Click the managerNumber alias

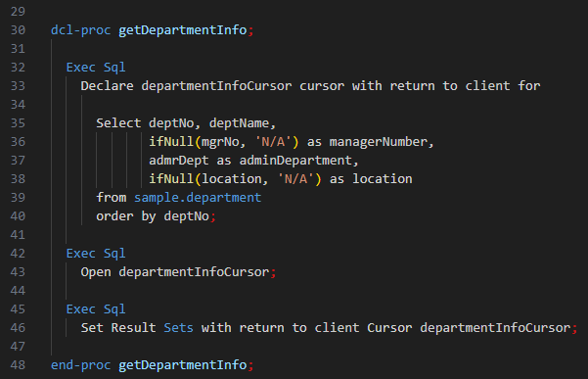[378, 142]
